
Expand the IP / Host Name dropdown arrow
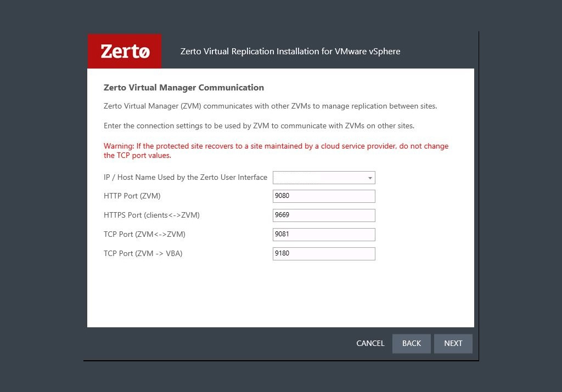pyautogui.click(x=370, y=178)
